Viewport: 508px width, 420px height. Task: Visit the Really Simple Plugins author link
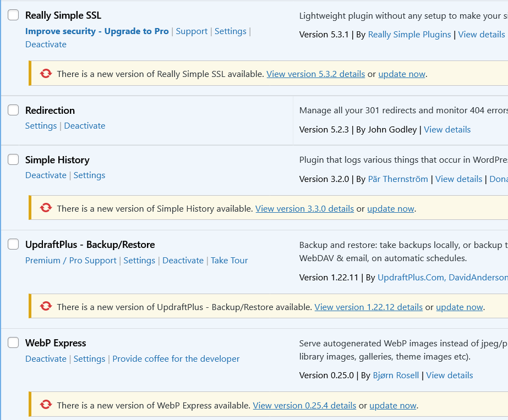pos(409,35)
